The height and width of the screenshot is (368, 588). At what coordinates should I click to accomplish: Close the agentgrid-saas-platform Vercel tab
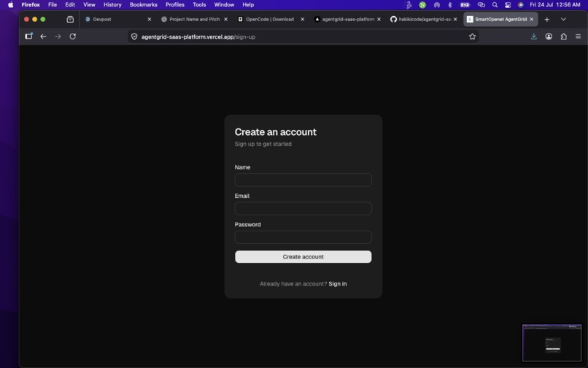[379, 19]
